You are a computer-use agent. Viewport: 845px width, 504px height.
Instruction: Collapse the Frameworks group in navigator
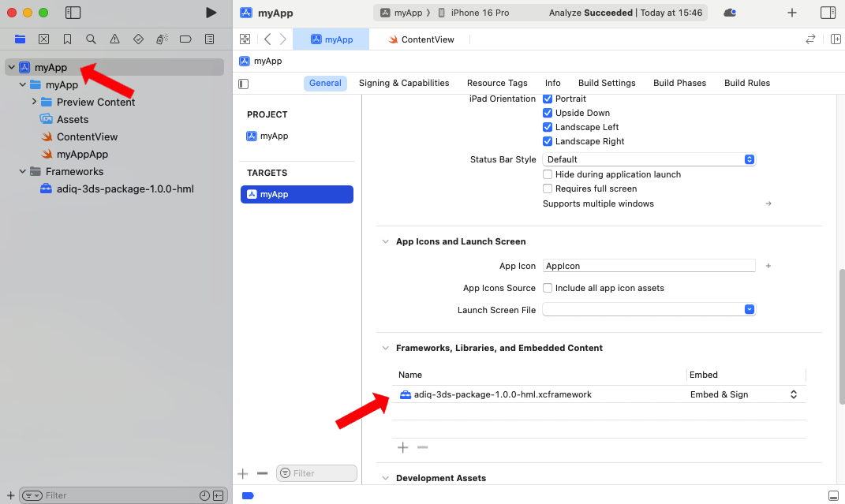pyautogui.click(x=23, y=171)
